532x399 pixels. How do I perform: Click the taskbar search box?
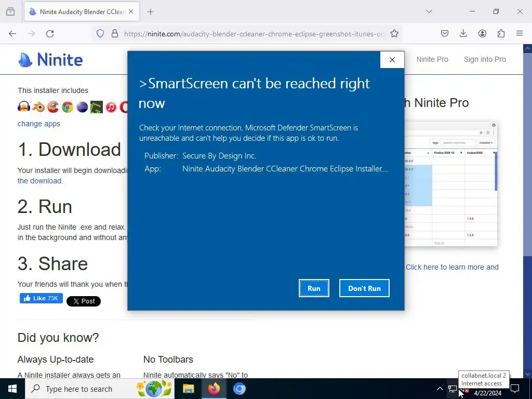100,389
